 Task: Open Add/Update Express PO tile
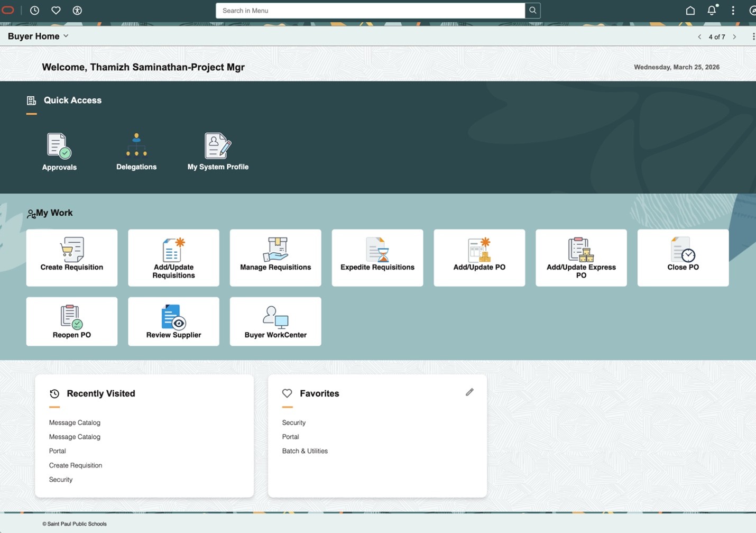point(581,258)
